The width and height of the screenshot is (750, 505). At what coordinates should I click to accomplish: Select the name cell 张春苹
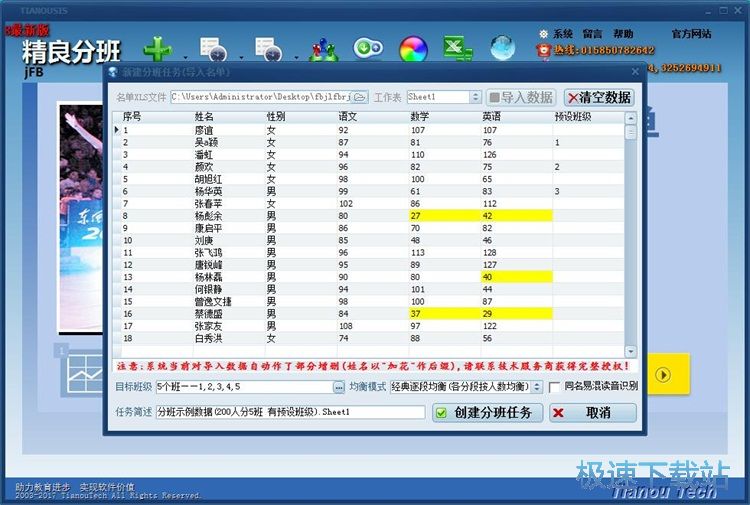pyautogui.click(x=229, y=204)
